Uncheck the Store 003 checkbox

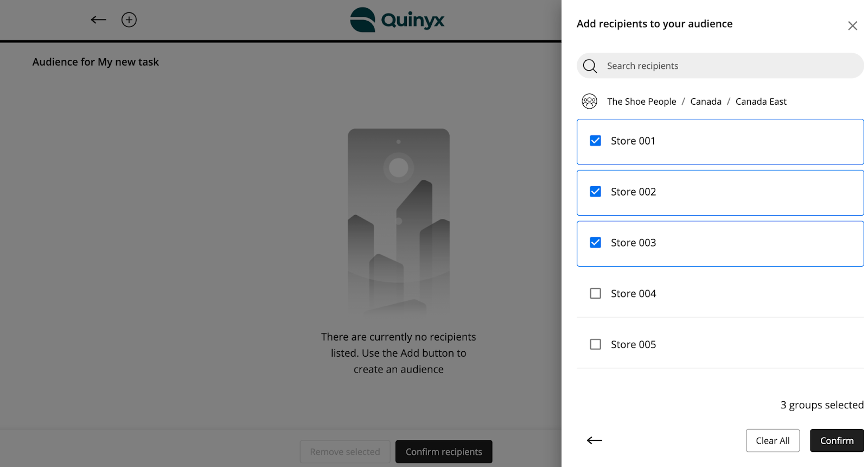click(x=595, y=243)
